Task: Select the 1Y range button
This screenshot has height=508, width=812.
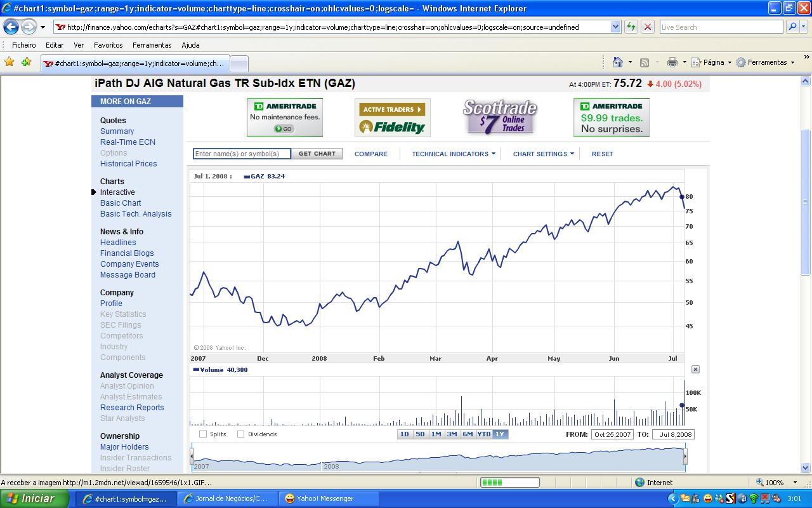Action: pyautogui.click(x=501, y=434)
